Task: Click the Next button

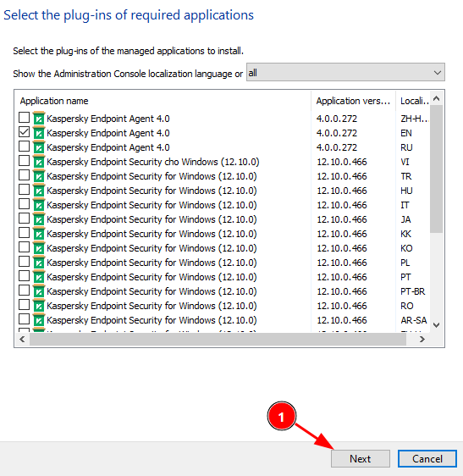Action: [360, 458]
